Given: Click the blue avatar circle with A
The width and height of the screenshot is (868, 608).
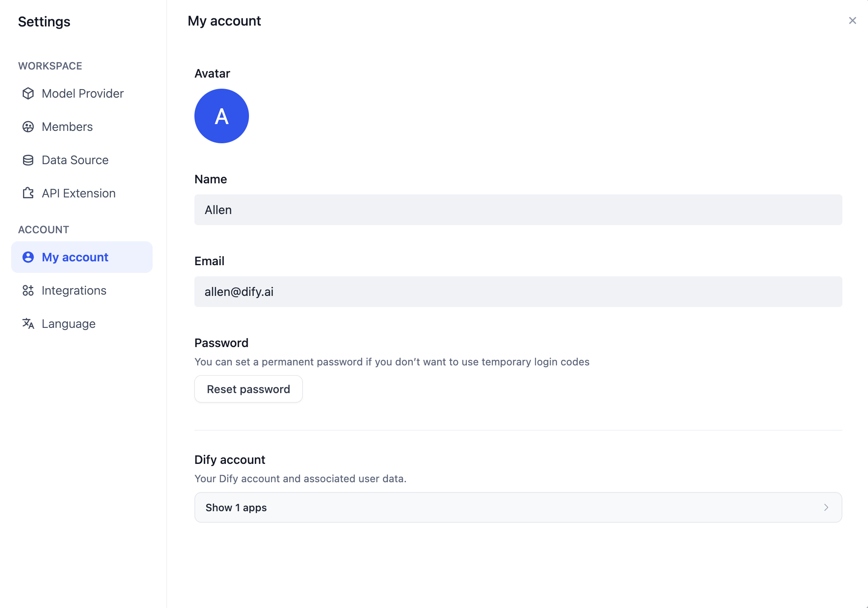Looking at the screenshot, I should [x=222, y=116].
